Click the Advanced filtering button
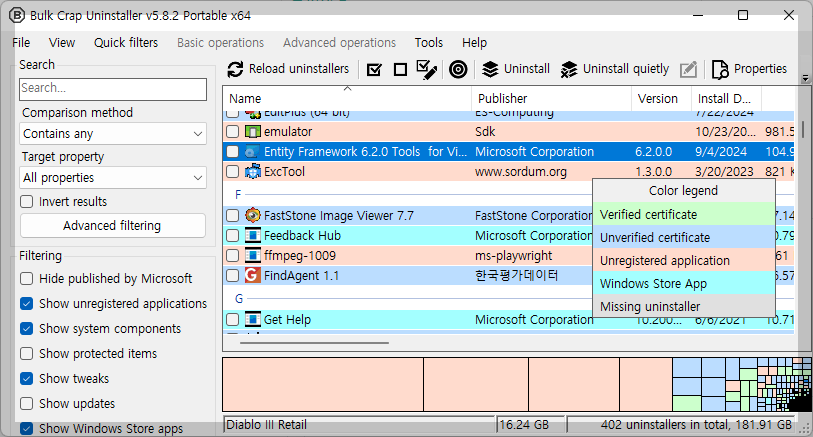 point(113,225)
